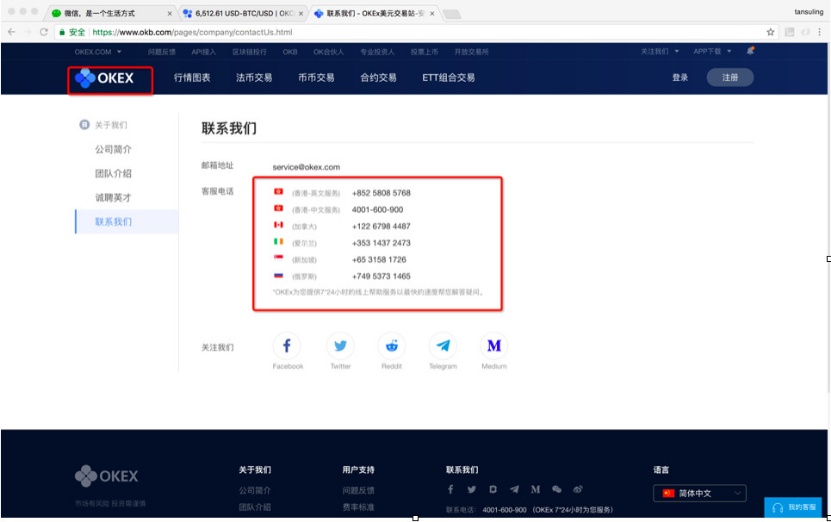
Task: Open the Telegram follow icon
Action: click(443, 346)
